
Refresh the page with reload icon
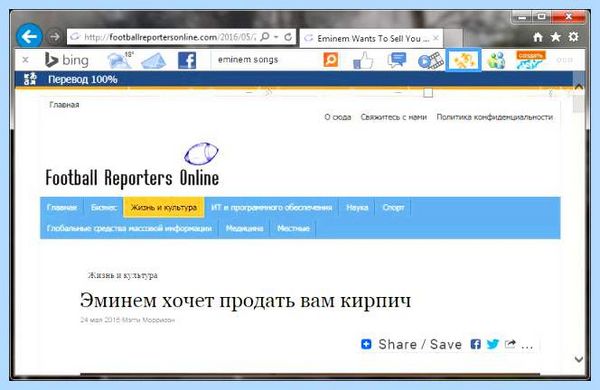coord(289,37)
